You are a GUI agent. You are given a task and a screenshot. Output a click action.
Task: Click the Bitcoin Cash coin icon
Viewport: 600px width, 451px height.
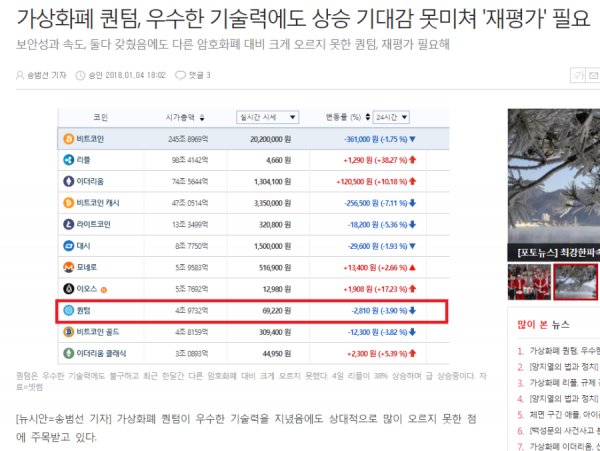click(68, 203)
